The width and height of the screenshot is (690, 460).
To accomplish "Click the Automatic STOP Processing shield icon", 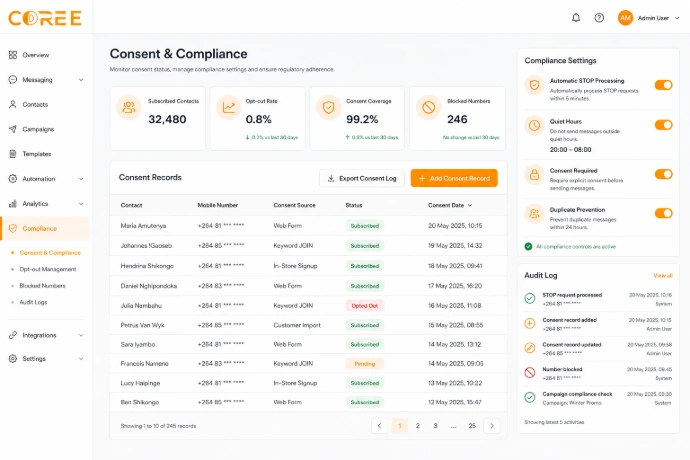I will click(x=534, y=85).
